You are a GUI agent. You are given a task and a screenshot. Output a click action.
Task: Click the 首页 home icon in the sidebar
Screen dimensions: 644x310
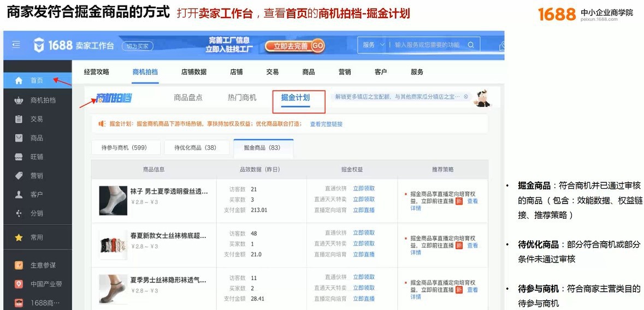(19, 81)
